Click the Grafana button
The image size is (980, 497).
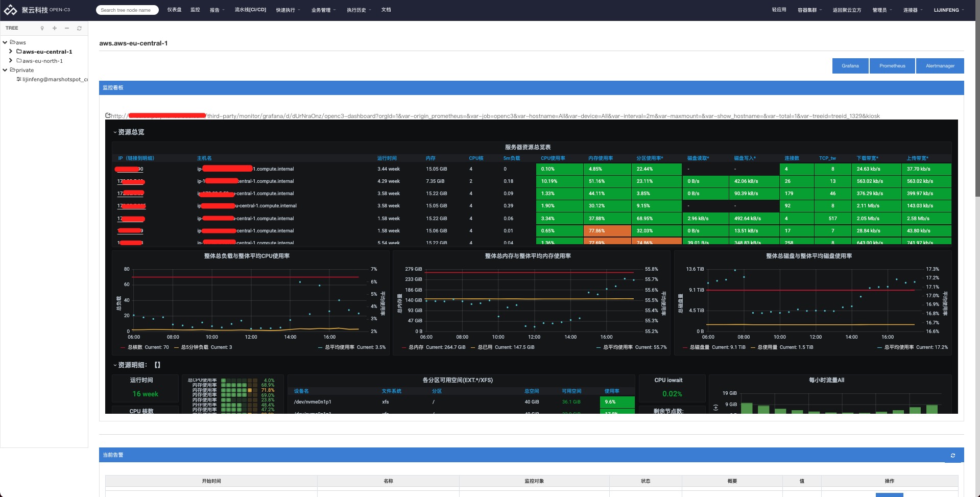850,66
